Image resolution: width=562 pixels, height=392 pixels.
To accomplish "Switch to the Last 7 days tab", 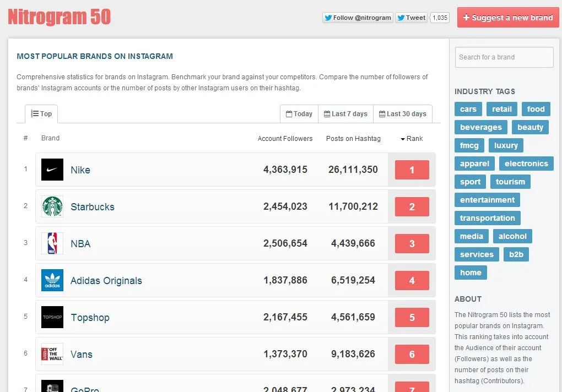I will [346, 114].
